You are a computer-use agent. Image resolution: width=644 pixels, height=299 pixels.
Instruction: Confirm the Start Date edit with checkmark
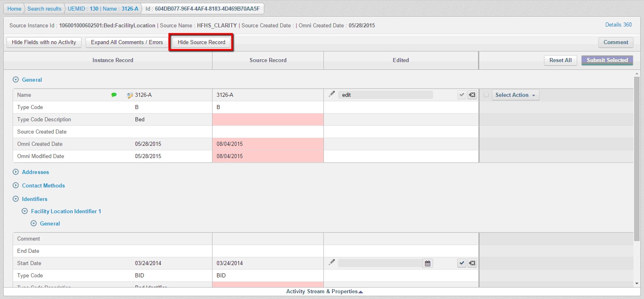point(462,263)
